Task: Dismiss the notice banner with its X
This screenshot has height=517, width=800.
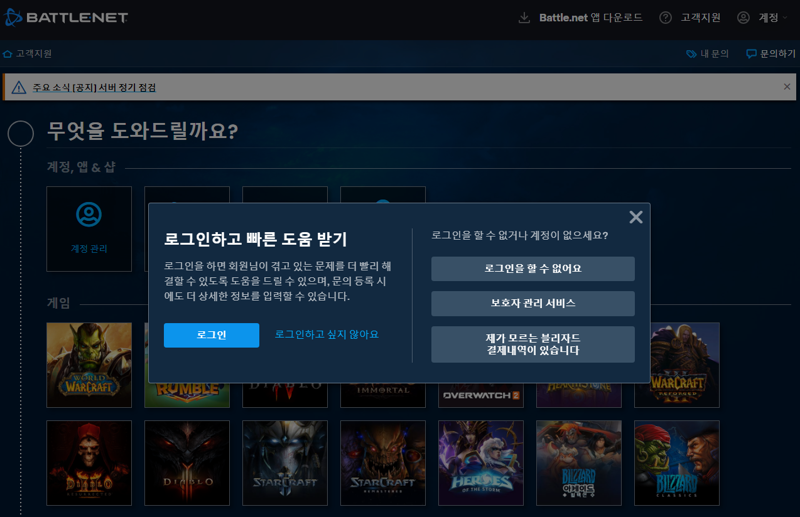Action: click(787, 87)
